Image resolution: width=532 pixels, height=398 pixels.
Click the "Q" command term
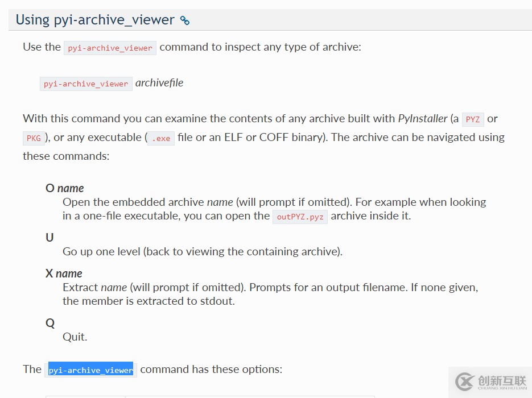pyautogui.click(x=50, y=323)
